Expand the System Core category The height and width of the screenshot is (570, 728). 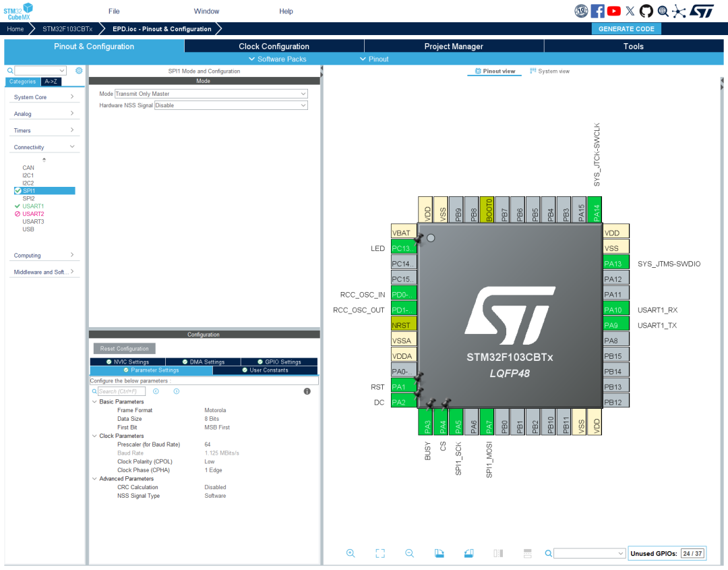(44, 96)
